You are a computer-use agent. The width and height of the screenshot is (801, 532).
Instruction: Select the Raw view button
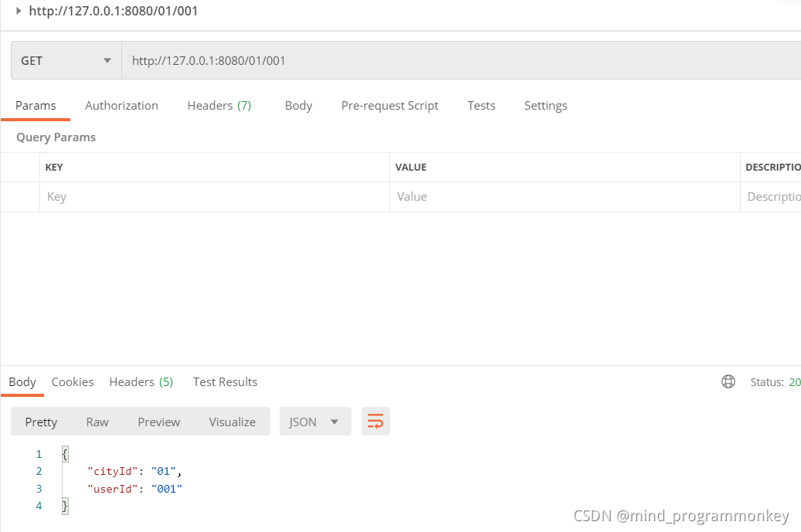pos(97,422)
